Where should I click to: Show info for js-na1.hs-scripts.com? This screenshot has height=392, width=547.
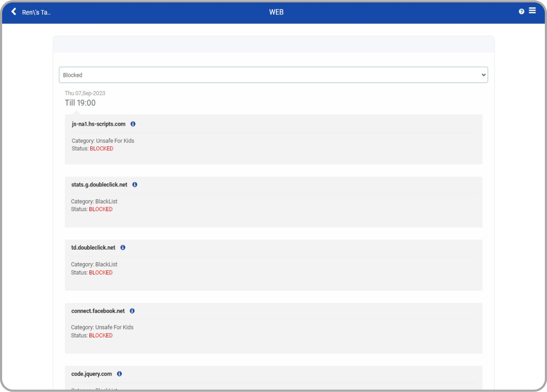[x=133, y=124]
